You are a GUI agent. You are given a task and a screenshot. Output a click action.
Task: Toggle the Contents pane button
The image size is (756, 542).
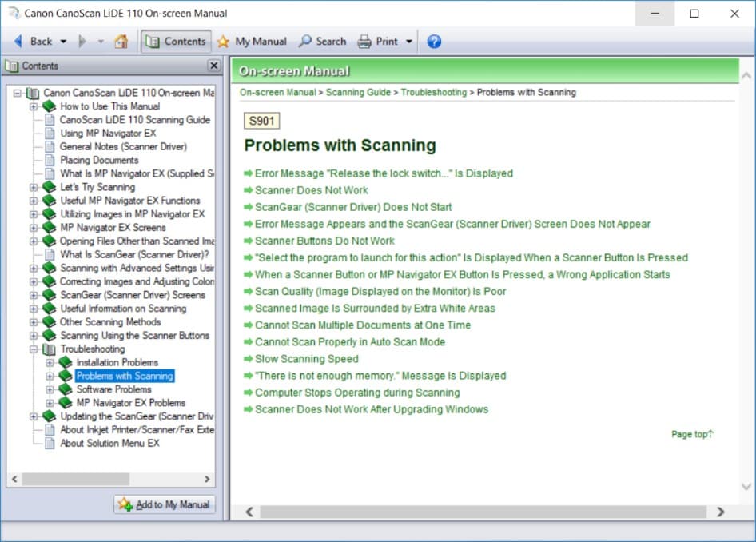(x=176, y=41)
